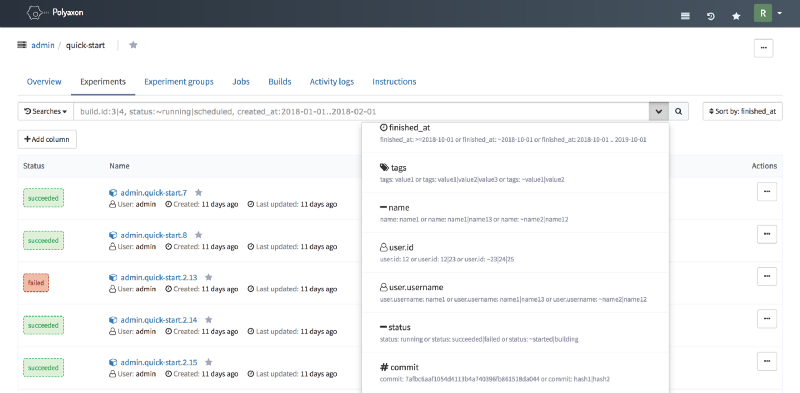Image resolution: width=800 pixels, height=393 pixels.
Task: Click the Actions column header
Action: tap(764, 166)
